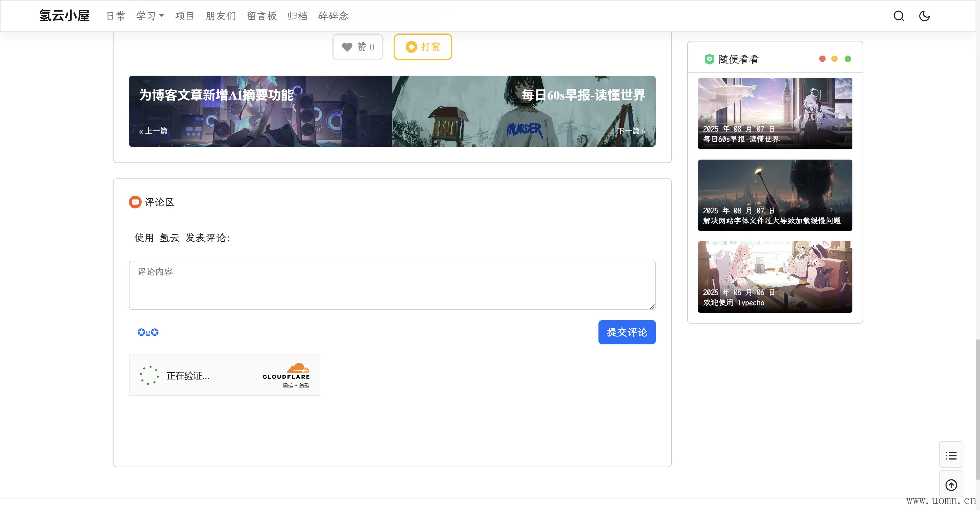Click the heart like button

(x=358, y=47)
